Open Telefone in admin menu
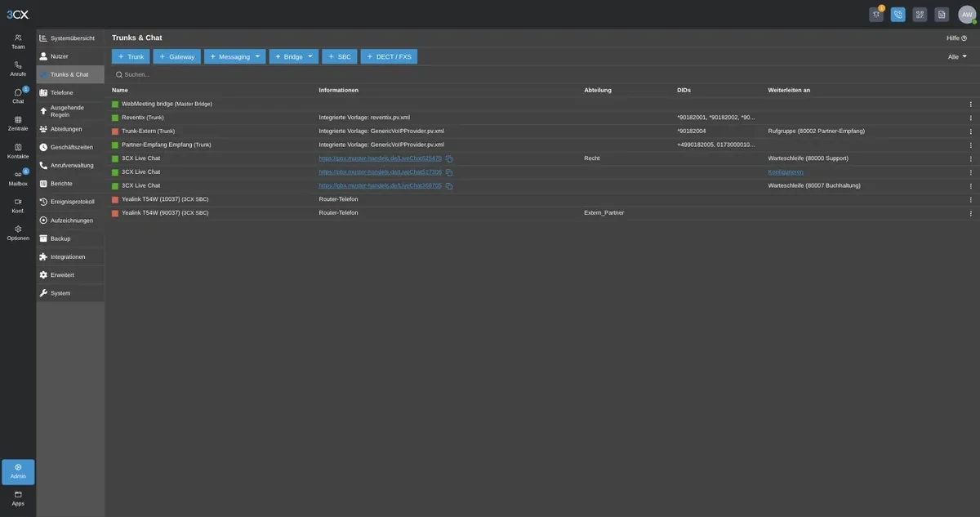Image resolution: width=980 pixels, height=517 pixels. pos(70,92)
